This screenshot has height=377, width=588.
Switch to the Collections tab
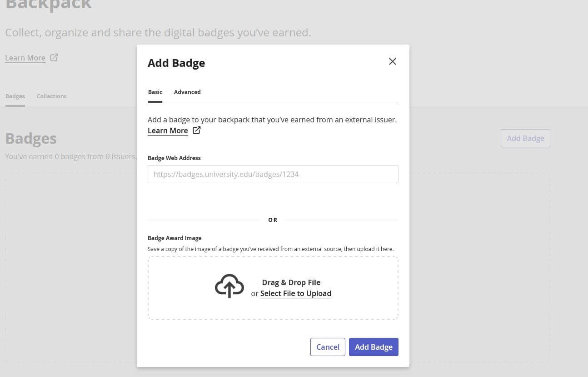point(51,96)
